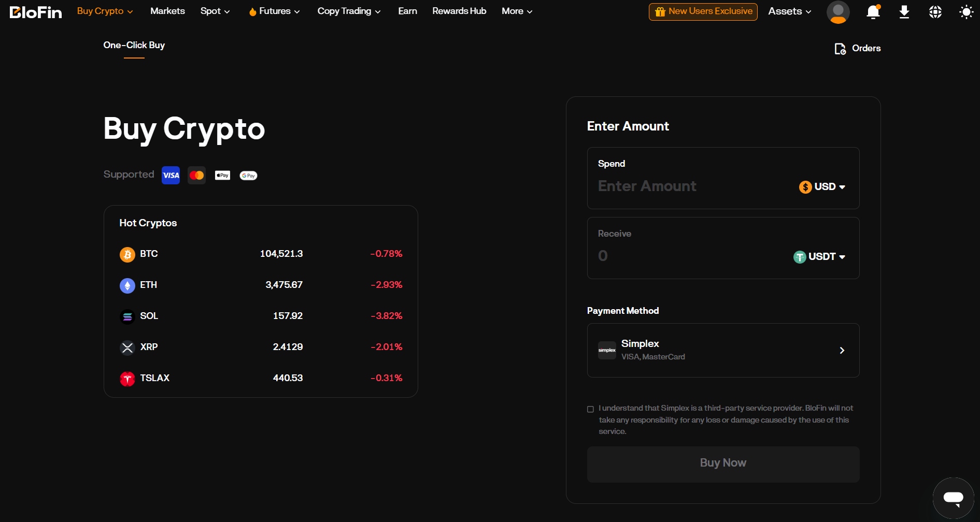Image resolution: width=980 pixels, height=522 pixels.
Task: Open the notifications bell
Action: 873,12
